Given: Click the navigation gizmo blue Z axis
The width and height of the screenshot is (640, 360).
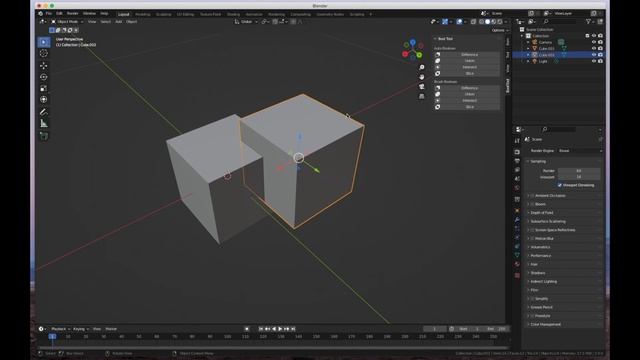Looking at the screenshot, I should pyautogui.click(x=413, y=42).
